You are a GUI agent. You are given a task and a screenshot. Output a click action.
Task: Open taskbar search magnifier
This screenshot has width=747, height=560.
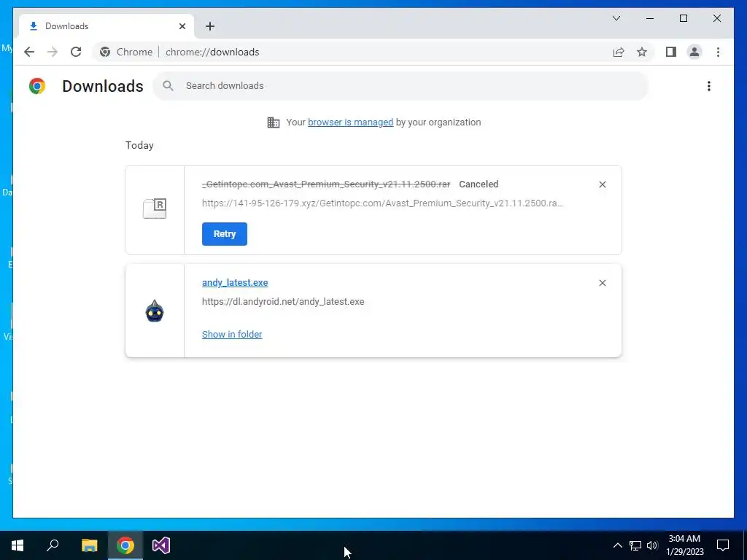click(x=53, y=545)
